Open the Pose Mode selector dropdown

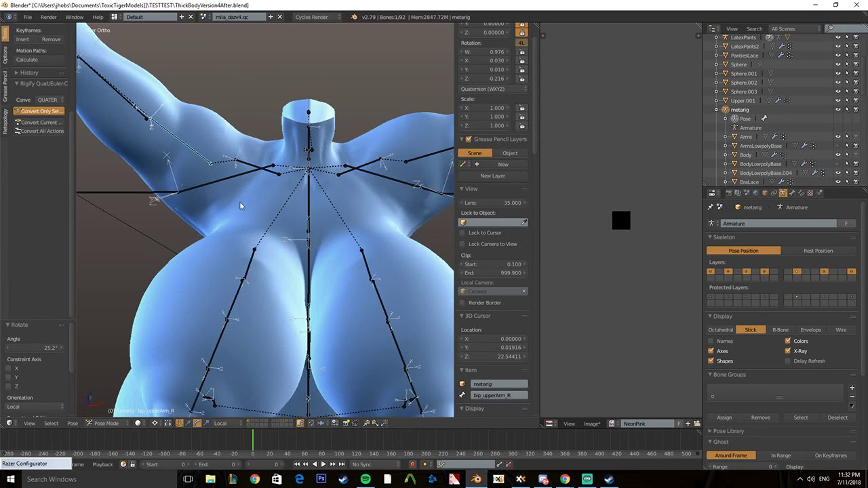[x=106, y=424]
